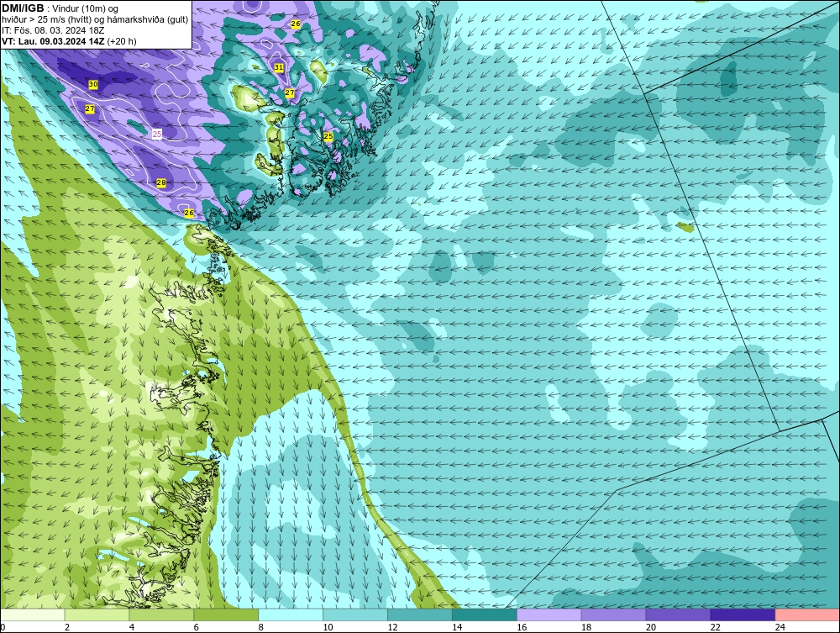Pick the 4–6 m/s green legend swatch
The width and height of the screenshot is (840, 633).
(161, 615)
